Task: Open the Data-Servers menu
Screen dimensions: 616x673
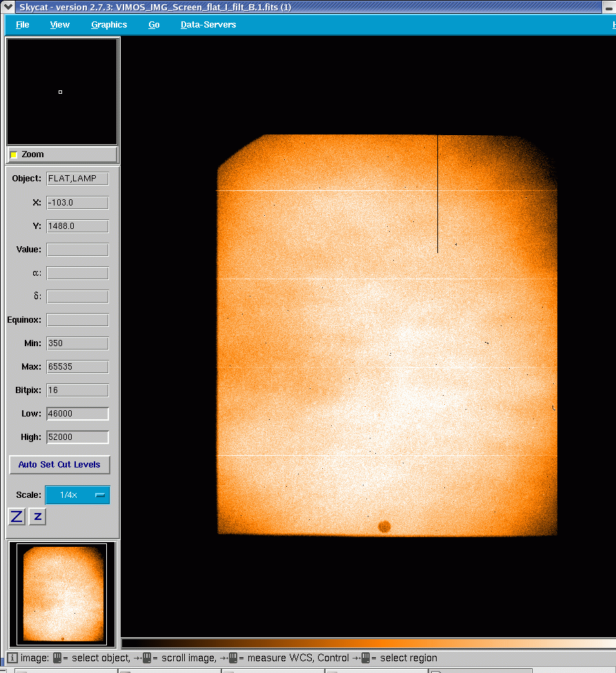Action: 208,25
